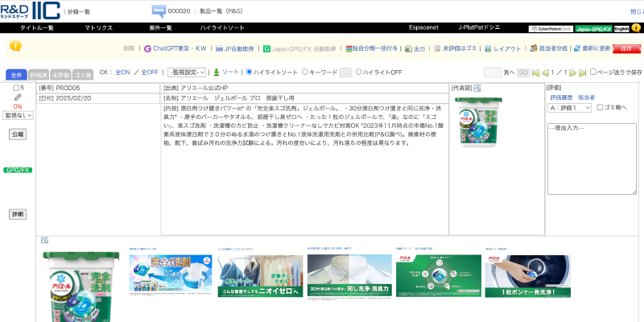Open the ニオイゼロへ banner thumbnail
644x322 pixels.
[260, 276]
